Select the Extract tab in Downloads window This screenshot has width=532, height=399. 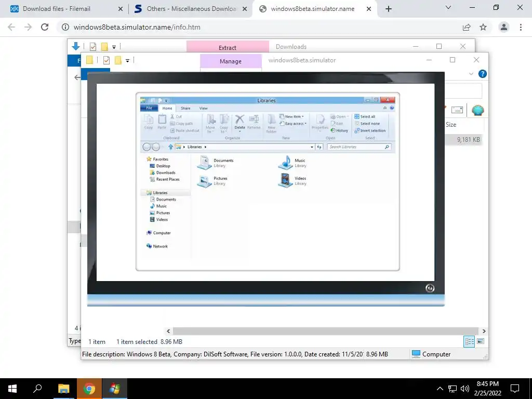(x=228, y=47)
